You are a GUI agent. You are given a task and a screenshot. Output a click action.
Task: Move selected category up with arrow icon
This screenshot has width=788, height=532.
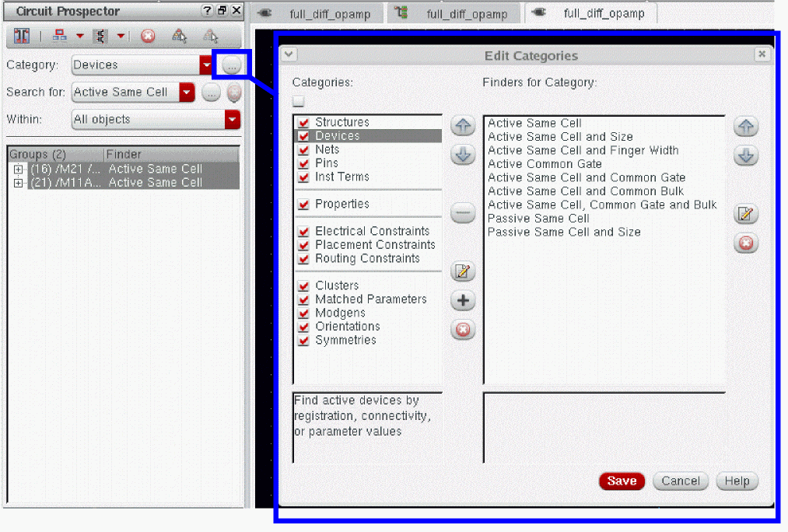463,126
